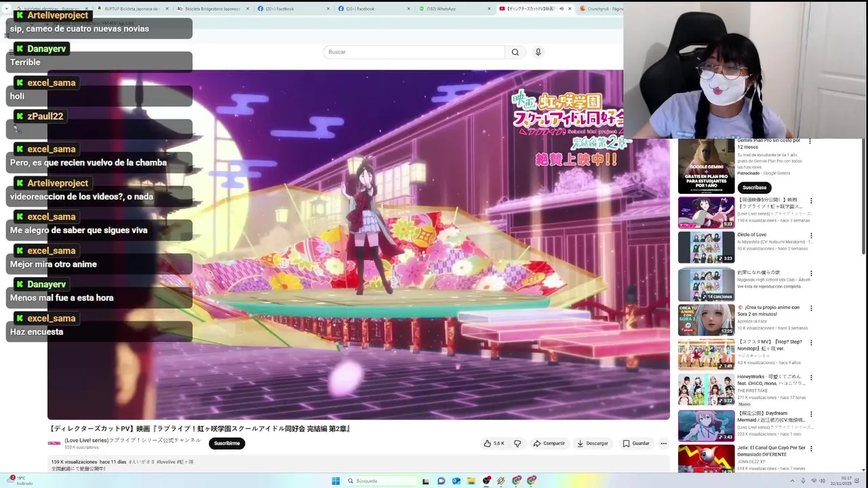Save video with the Guardar button
Viewport: 868px width, 488px height.
pyautogui.click(x=636, y=443)
